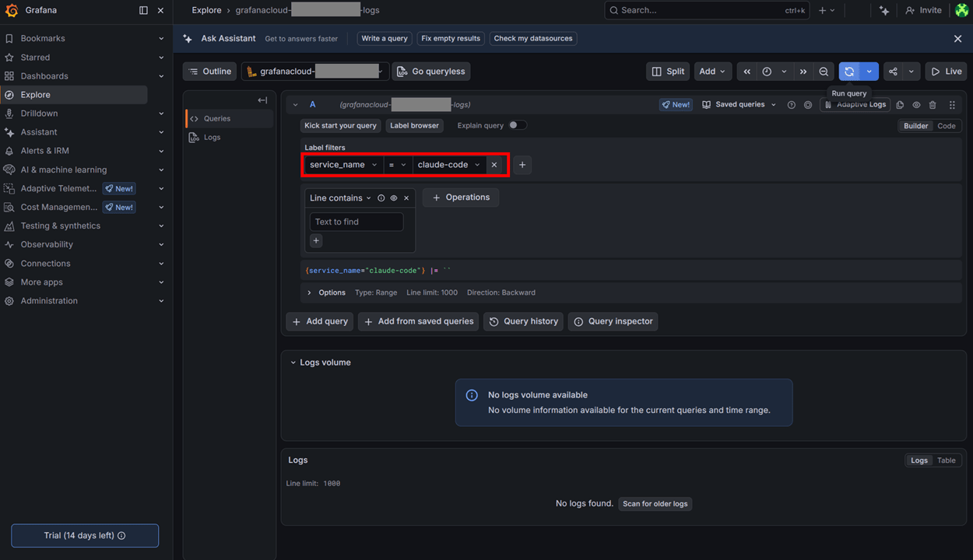Click the More apps sidebar icon
973x560 pixels.
(9, 282)
